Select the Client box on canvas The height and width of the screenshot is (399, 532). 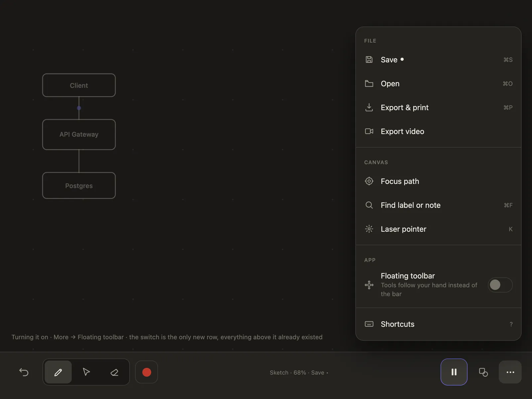point(79,85)
